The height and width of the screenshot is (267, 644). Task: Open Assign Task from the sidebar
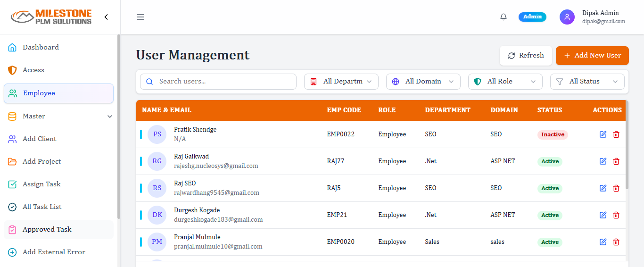pos(41,184)
